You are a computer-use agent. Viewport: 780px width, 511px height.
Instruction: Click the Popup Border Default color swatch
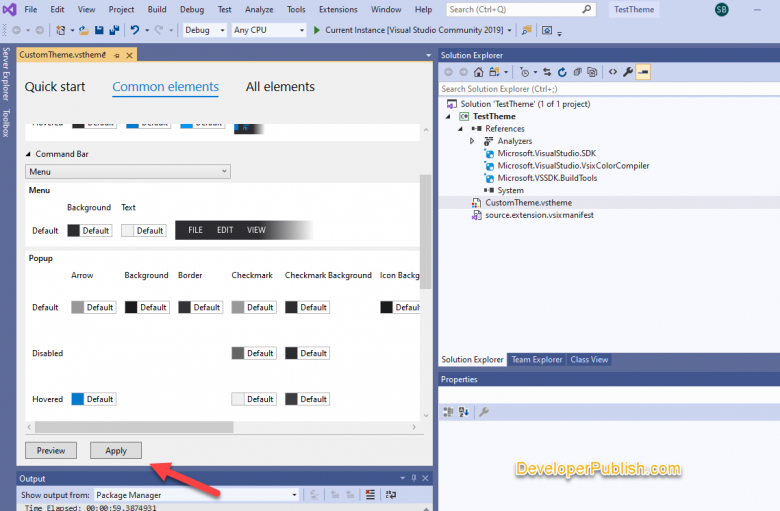185,307
